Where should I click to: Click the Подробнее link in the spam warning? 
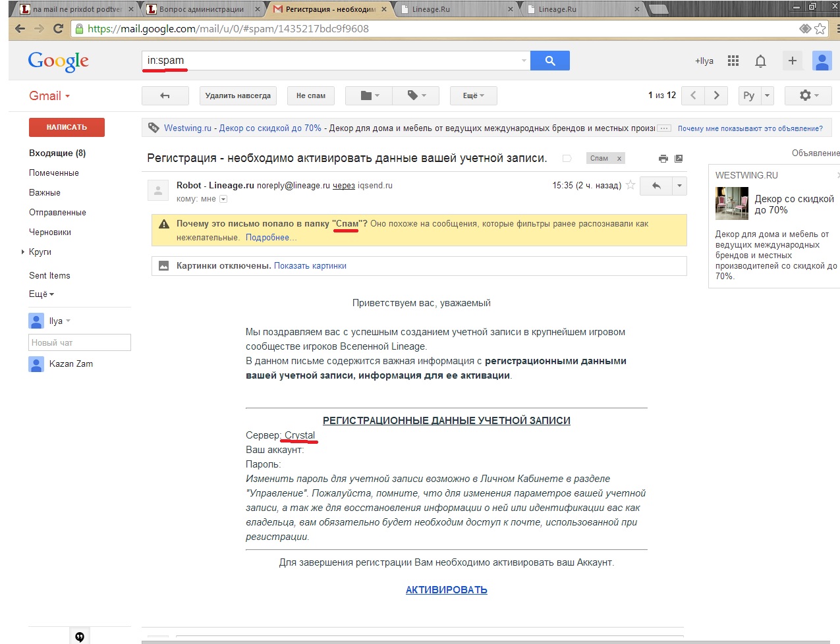pyautogui.click(x=271, y=237)
